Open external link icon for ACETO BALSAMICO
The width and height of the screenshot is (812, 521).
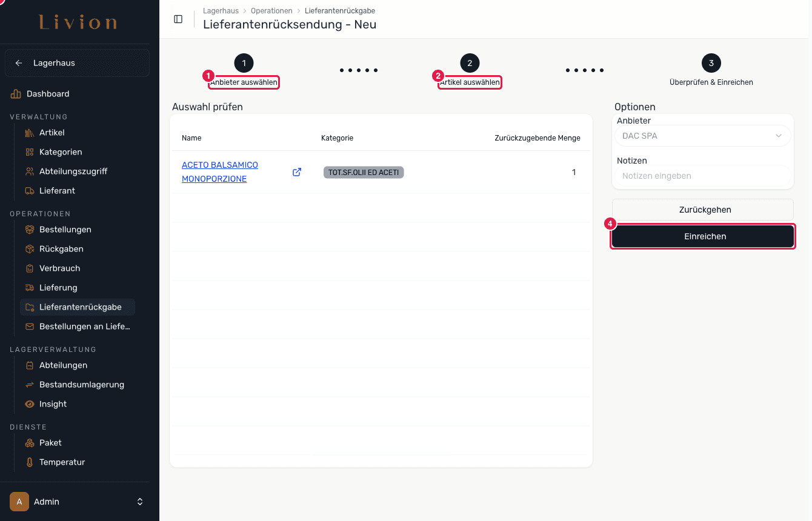pos(297,172)
